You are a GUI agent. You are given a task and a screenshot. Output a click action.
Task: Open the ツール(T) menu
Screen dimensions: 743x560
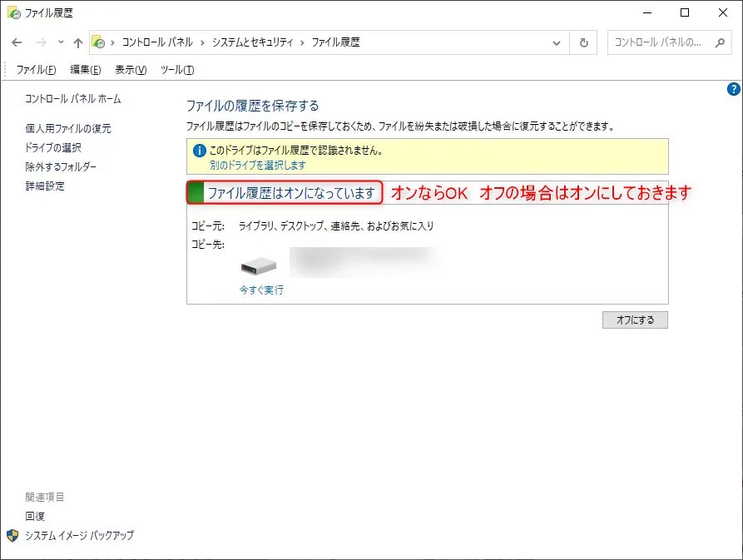coord(176,70)
